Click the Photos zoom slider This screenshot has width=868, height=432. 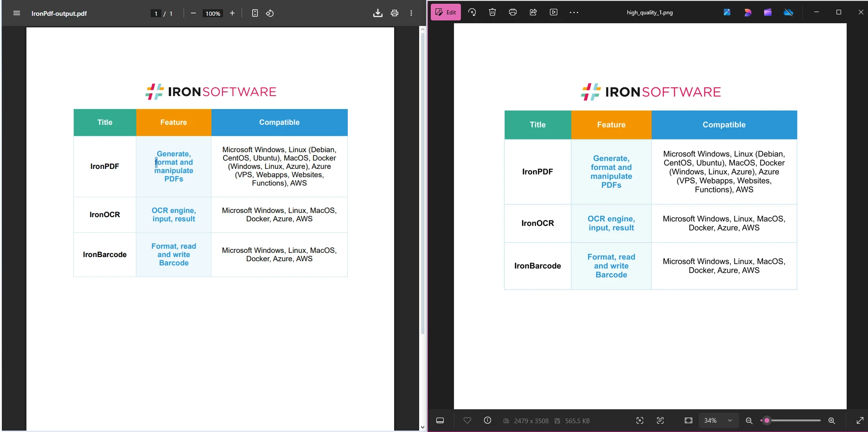click(x=793, y=421)
